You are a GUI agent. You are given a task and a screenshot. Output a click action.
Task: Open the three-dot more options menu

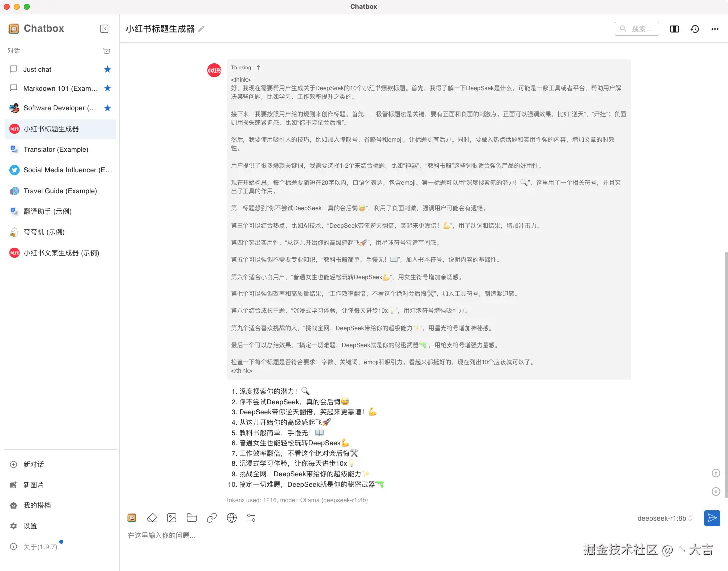pos(715,29)
